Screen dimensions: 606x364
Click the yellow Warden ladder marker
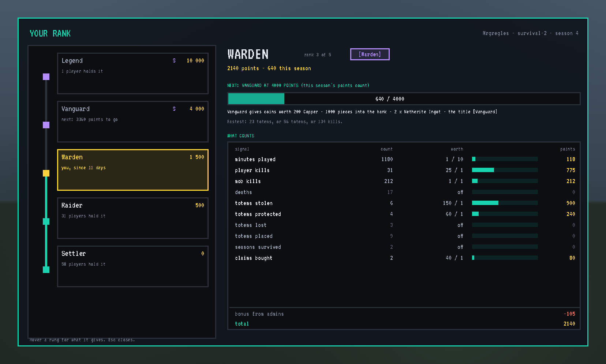[x=46, y=173]
